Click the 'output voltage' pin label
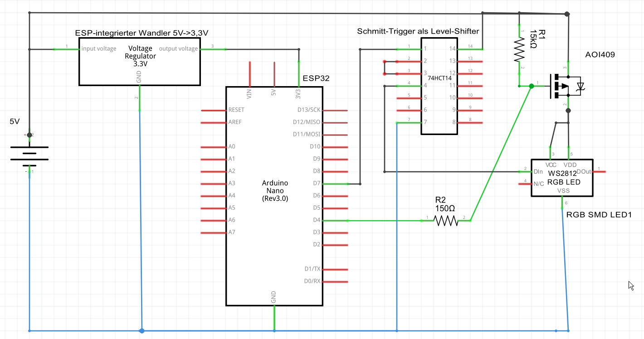 click(x=178, y=48)
